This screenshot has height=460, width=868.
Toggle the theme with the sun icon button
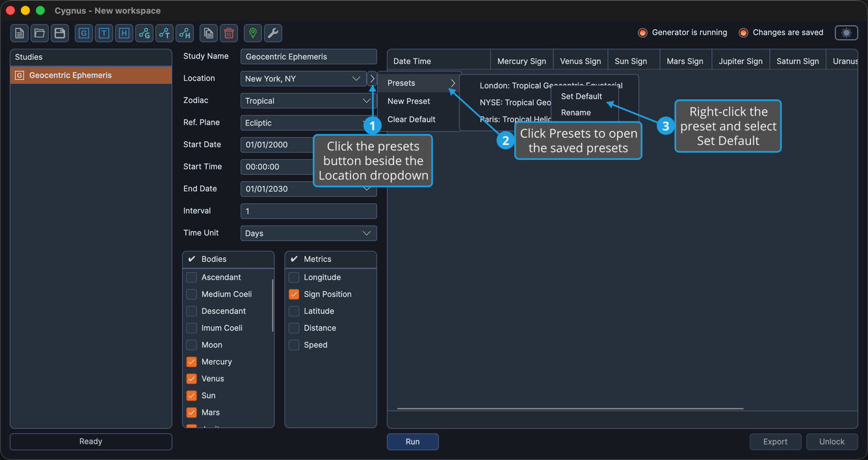847,32
